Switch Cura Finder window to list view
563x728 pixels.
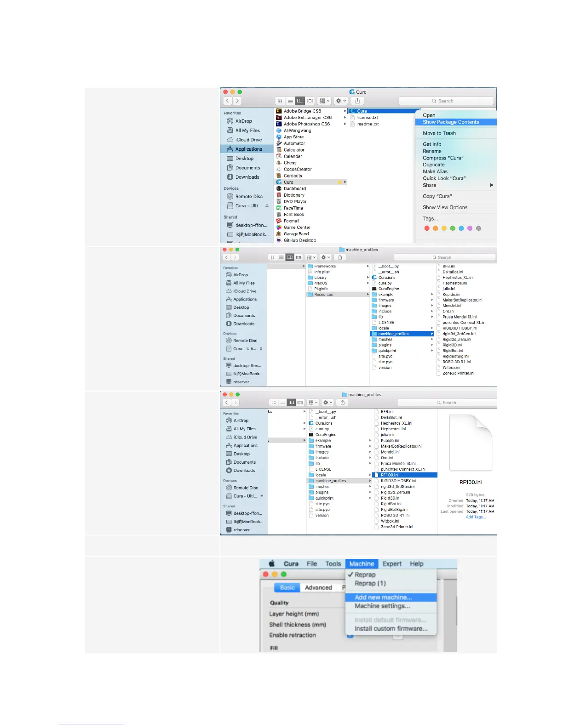point(290,101)
